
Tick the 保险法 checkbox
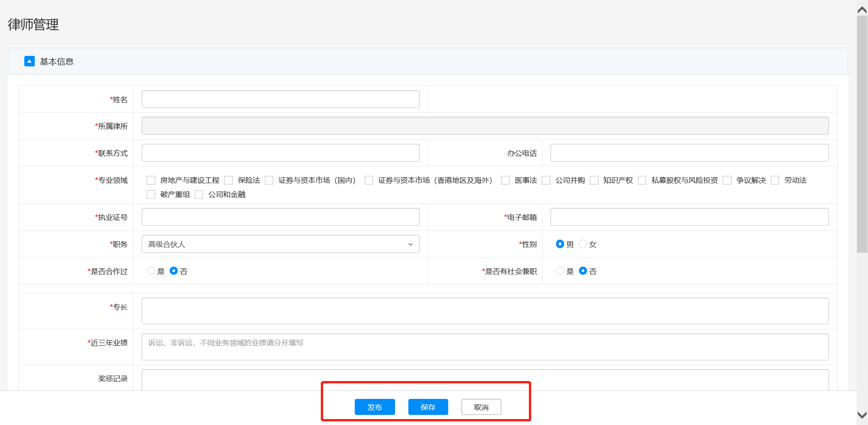(x=229, y=180)
